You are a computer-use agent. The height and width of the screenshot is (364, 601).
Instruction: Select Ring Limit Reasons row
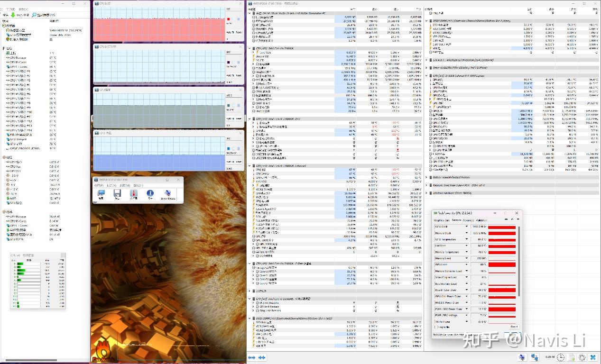[x=335, y=311]
